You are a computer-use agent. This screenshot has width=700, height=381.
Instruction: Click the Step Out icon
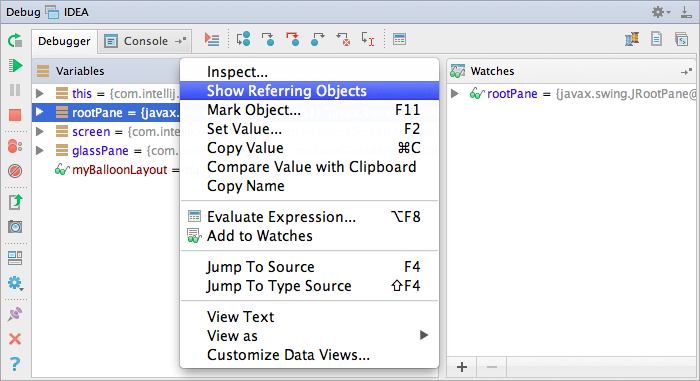coord(317,39)
